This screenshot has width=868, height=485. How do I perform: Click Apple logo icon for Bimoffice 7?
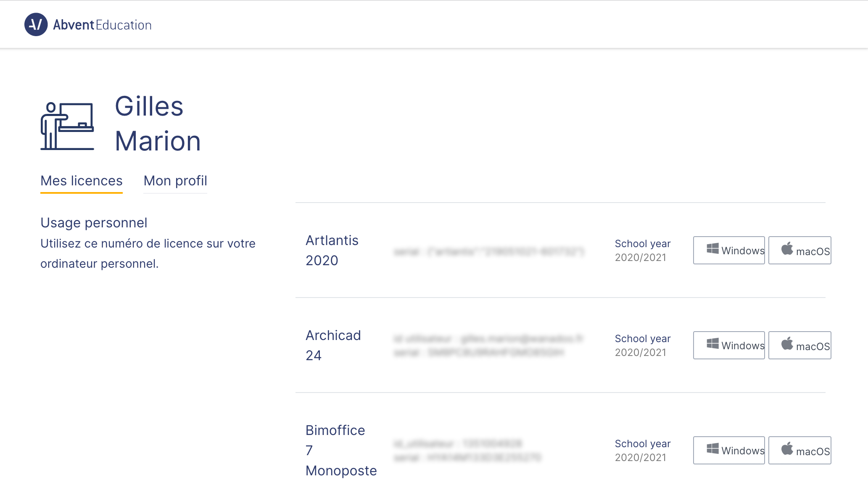(787, 449)
